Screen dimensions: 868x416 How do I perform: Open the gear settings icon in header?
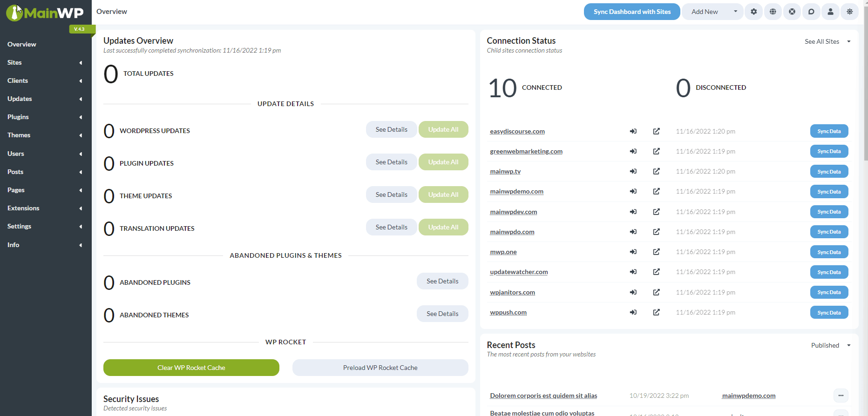pyautogui.click(x=753, y=12)
